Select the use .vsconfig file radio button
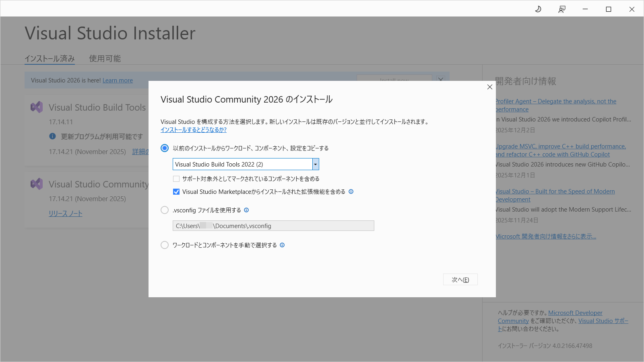This screenshot has height=362, width=644. pos(165,210)
